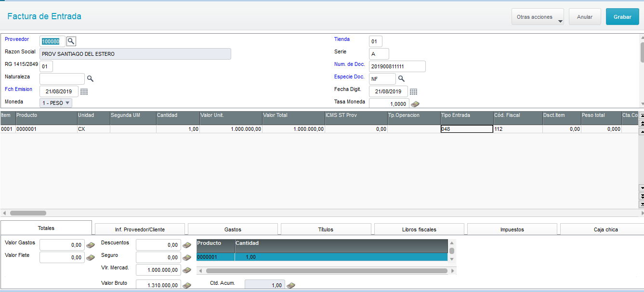Click the Valor Flete amount field
This screenshot has height=292, width=644.
(x=62, y=258)
